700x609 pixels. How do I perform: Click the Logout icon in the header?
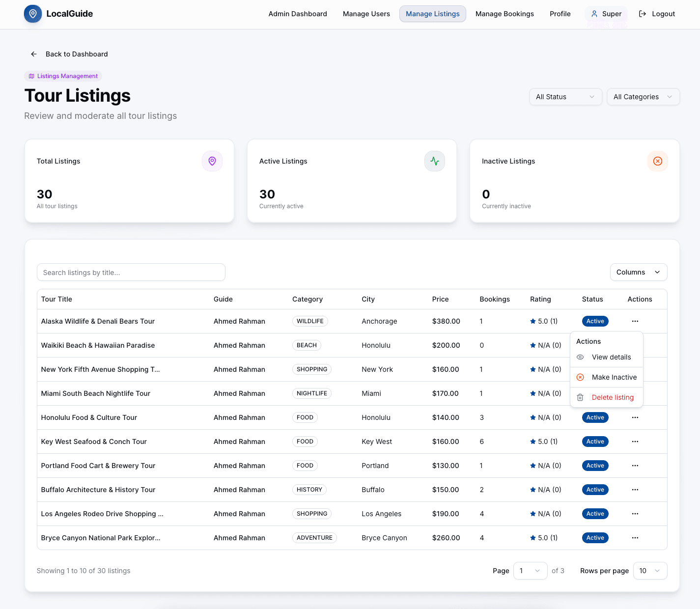[643, 14]
